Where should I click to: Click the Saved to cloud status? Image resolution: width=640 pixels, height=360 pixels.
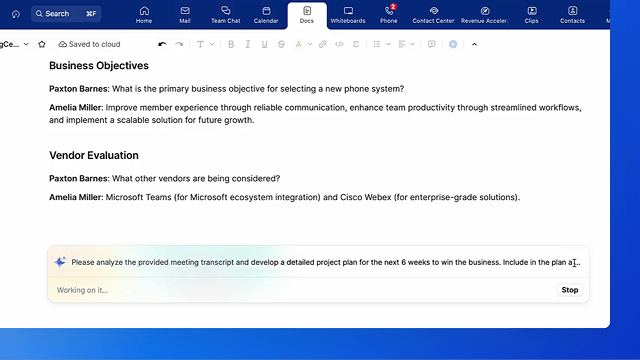89,44
